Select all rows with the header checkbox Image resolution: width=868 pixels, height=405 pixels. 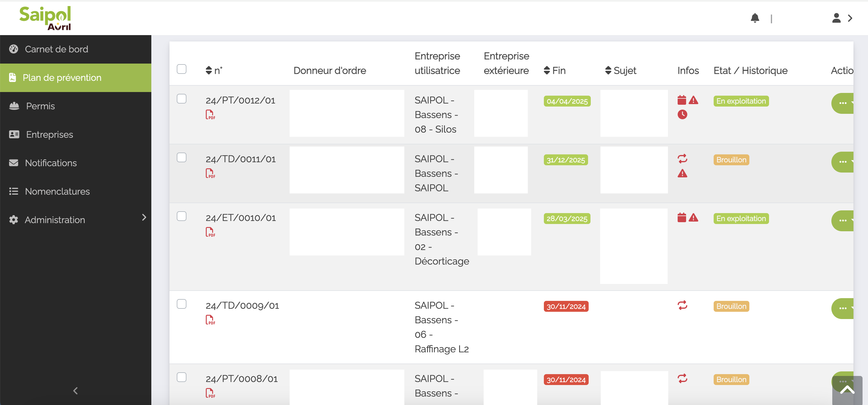point(182,69)
